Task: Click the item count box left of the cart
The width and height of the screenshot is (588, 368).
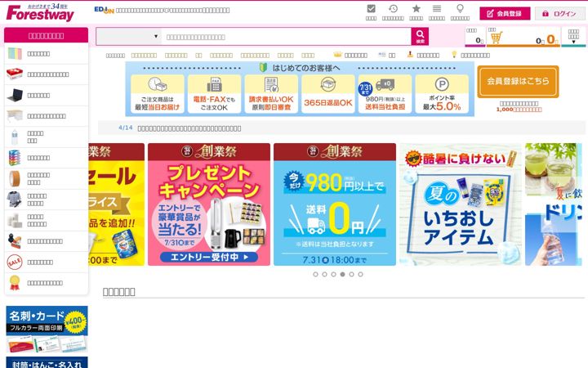Action: 475,37
